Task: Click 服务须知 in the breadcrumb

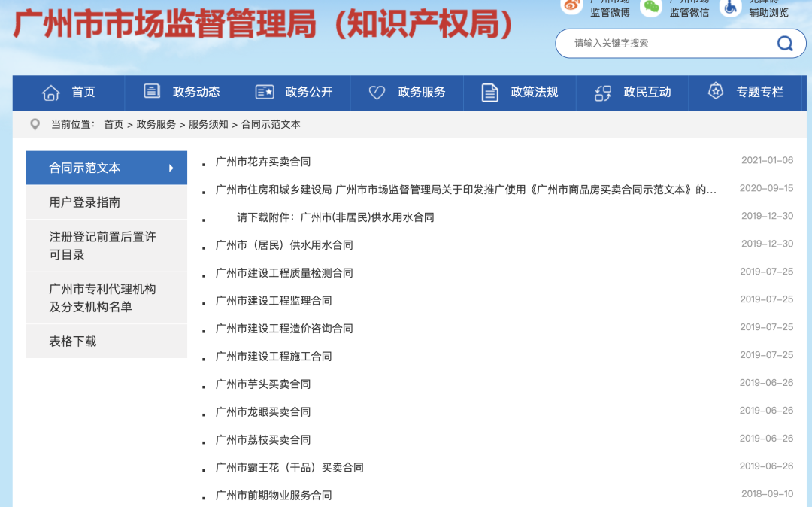Action: [x=208, y=125]
